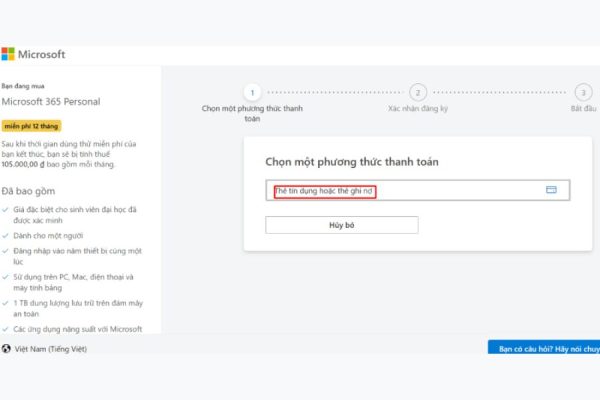The image size is (600, 400).
Task: Click the credit card icon in payment option
Action: click(551, 190)
